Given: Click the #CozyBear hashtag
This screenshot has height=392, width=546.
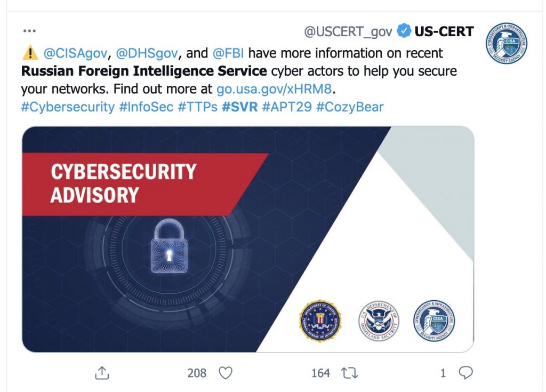Looking at the screenshot, I should 349,107.
